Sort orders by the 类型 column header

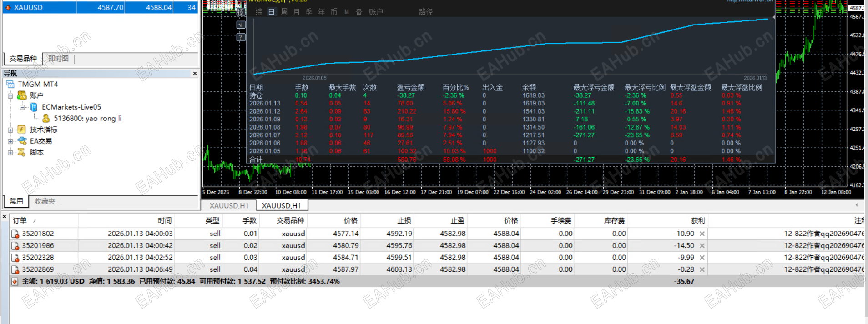[x=198, y=220]
